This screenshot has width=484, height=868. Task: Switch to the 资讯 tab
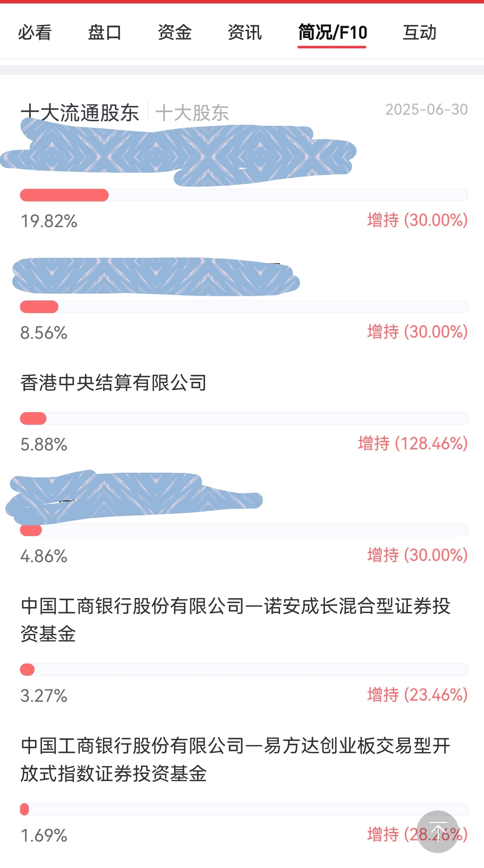pyautogui.click(x=245, y=33)
